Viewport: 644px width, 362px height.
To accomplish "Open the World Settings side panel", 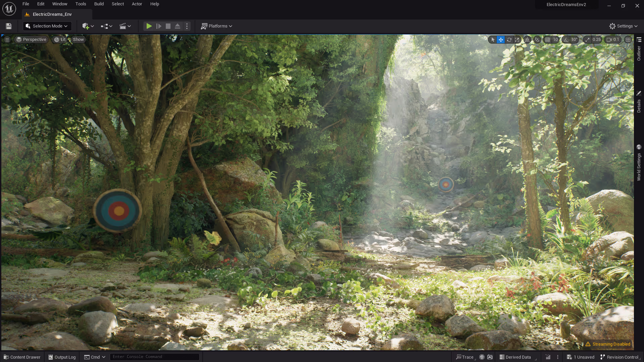I will [x=639, y=163].
